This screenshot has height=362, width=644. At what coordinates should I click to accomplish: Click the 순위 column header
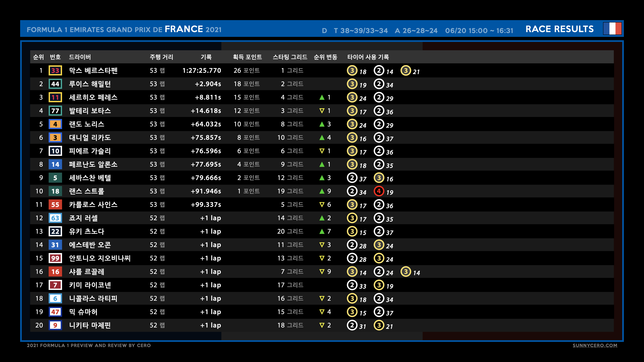(x=39, y=57)
